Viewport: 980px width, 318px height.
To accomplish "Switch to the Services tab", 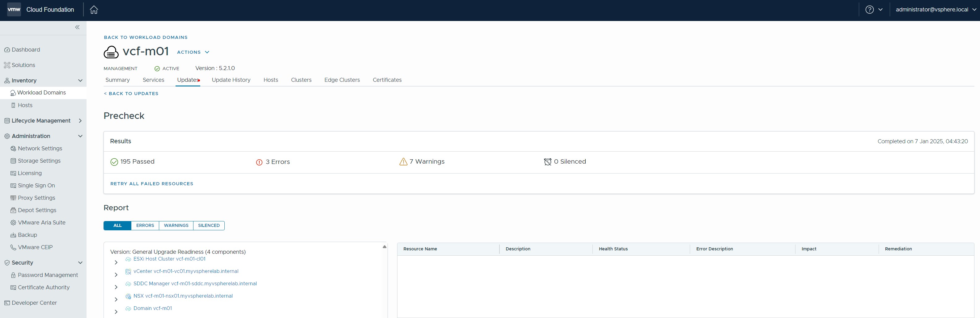I will pyautogui.click(x=153, y=80).
